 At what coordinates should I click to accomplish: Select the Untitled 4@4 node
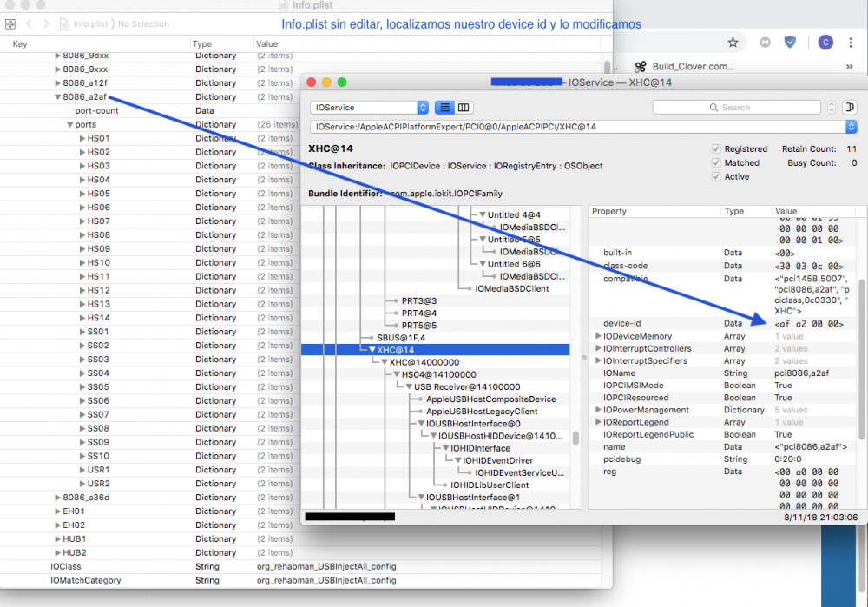[514, 214]
